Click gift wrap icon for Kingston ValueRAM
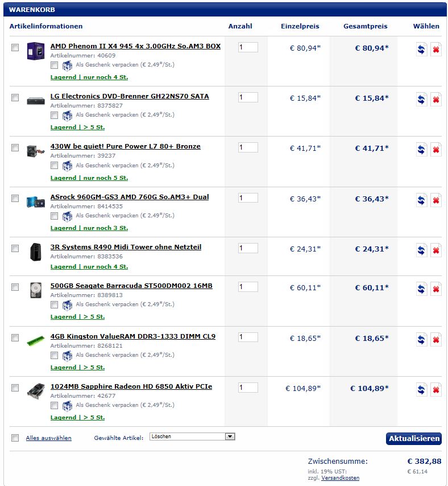This screenshot has width=448, height=486. pyautogui.click(x=67, y=356)
